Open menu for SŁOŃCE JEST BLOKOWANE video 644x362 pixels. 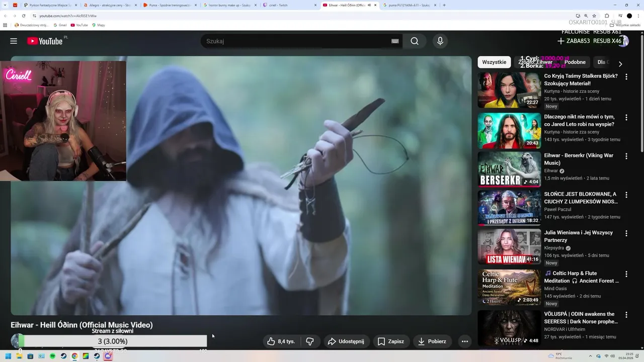(626, 195)
